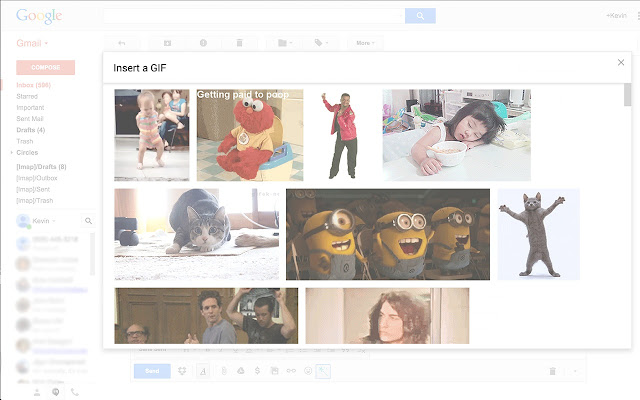Click the contacts person icon at bottom

pos(37,392)
